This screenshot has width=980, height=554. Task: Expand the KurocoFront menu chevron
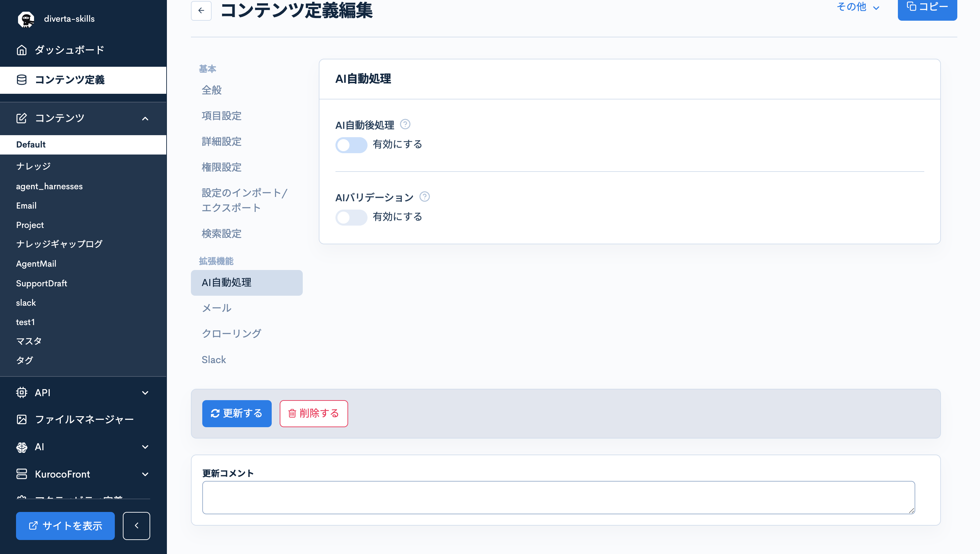pyautogui.click(x=145, y=475)
